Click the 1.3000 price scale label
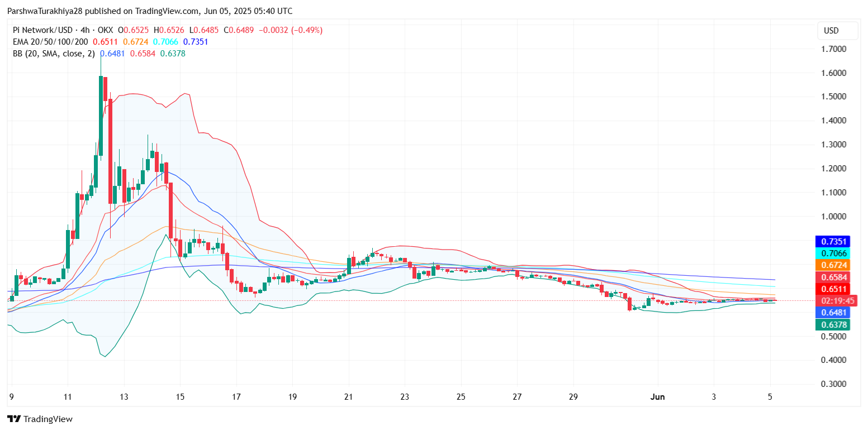The height and width of the screenshot is (431, 868). [x=834, y=145]
